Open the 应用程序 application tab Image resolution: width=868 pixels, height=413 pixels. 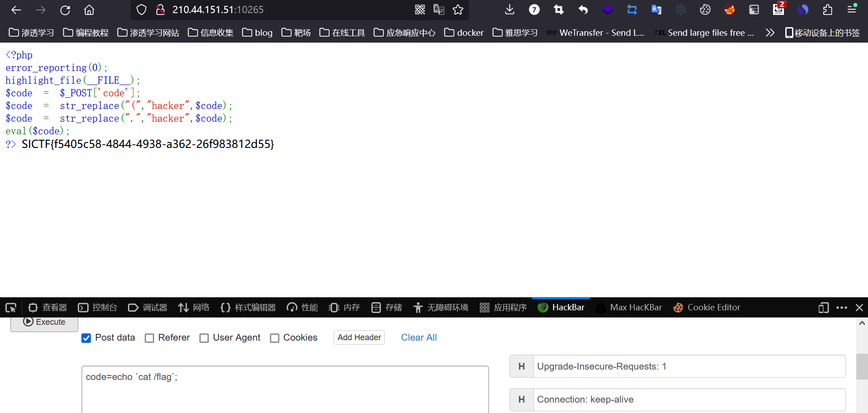coord(503,308)
